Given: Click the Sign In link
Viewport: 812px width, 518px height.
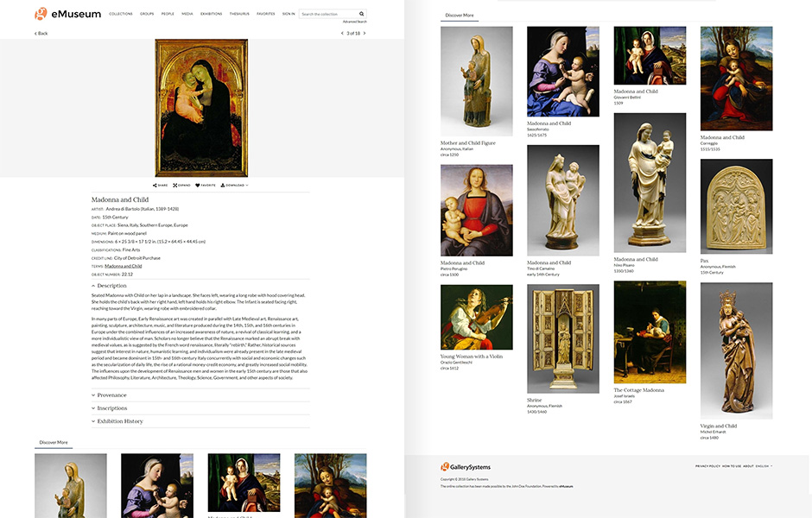Looking at the screenshot, I should 289,14.
